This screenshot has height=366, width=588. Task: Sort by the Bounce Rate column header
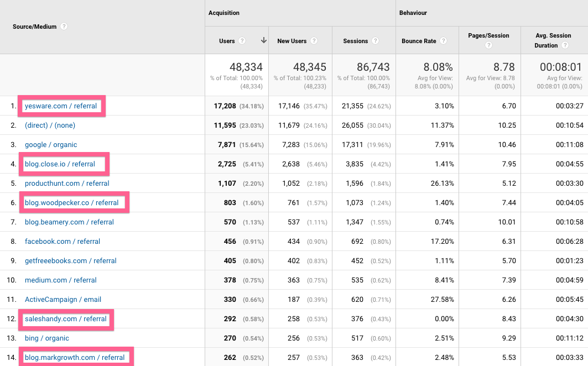coord(419,41)
